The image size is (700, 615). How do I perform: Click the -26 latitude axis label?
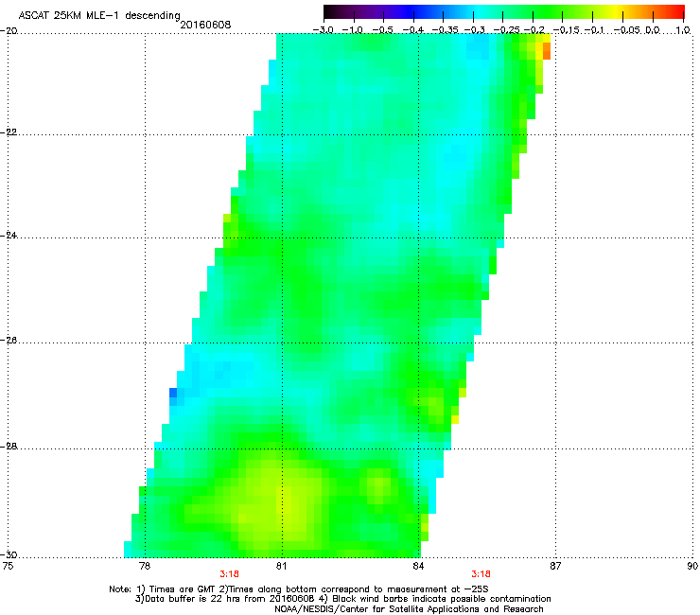pyautogui.click(x=9, y=341)
